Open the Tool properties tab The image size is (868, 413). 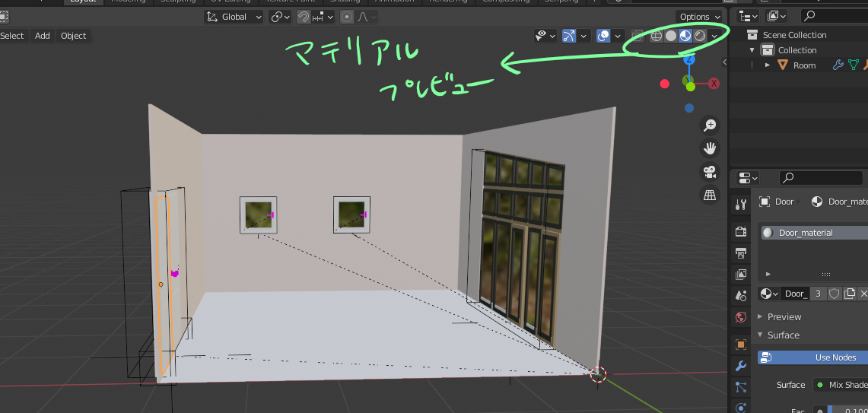pos(741,205)
